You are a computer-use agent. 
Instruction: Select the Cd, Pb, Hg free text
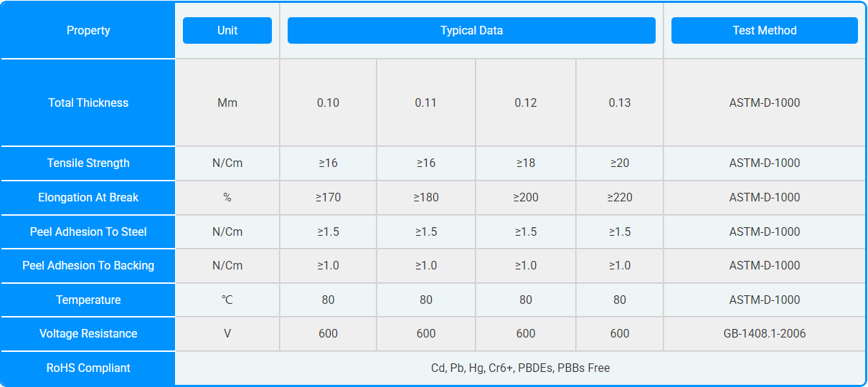click(x=520, y=368)
